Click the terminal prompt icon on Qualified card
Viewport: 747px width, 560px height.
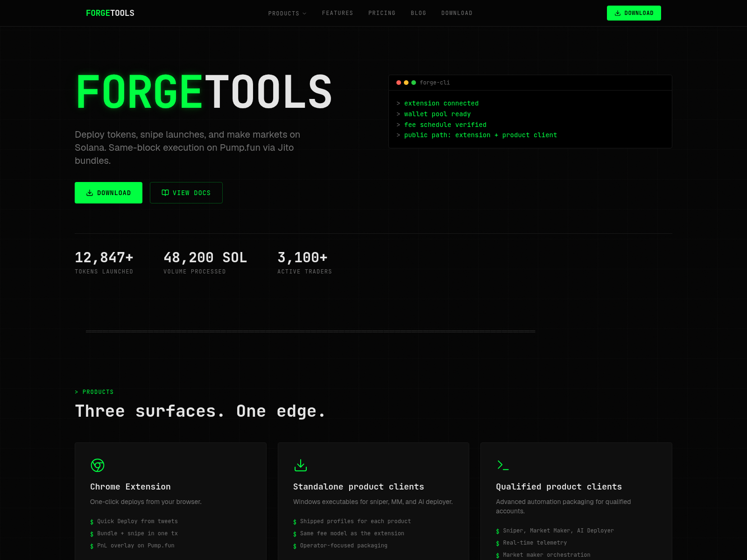503,465
